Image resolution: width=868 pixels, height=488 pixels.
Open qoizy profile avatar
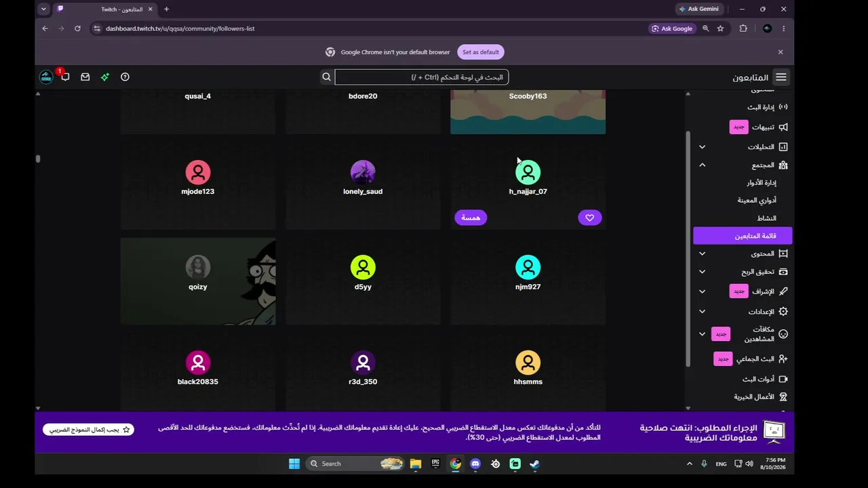(x=198, y=268)
